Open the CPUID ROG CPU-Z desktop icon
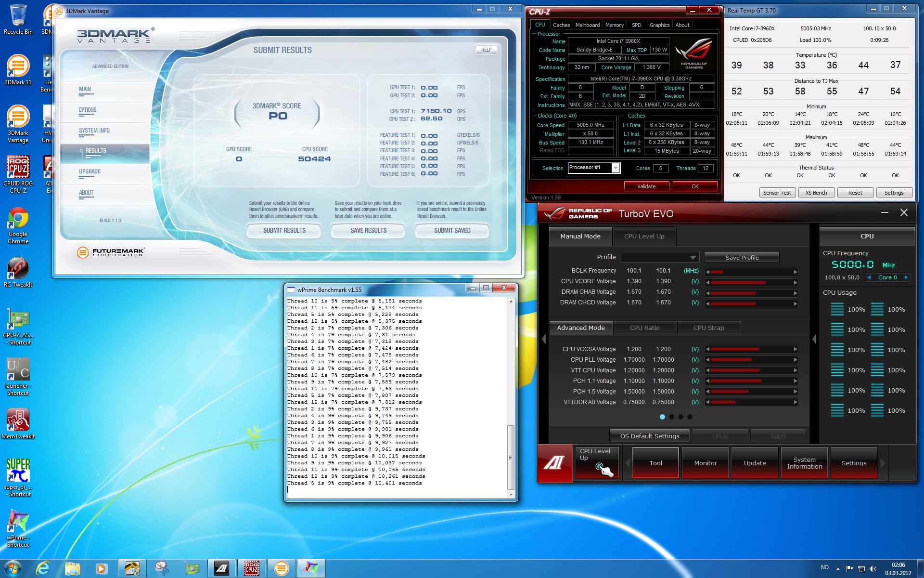This screenshot has height=578, width=924. pyautogui.click(x=18, y=174)
